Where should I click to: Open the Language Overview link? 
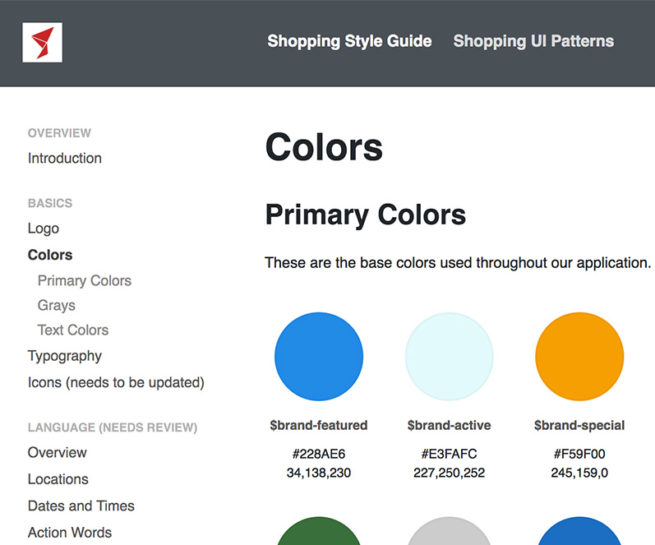pyautogui.click(x=57, y=452)
